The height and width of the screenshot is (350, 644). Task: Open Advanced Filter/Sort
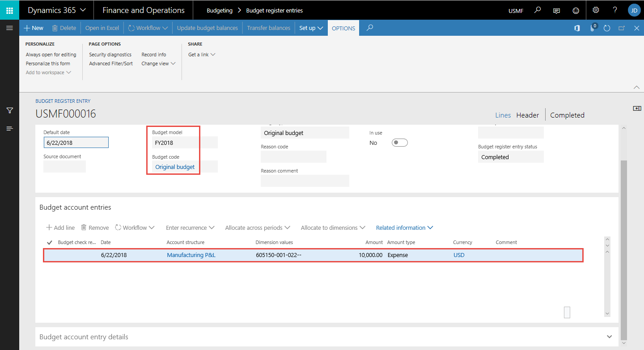111,63
